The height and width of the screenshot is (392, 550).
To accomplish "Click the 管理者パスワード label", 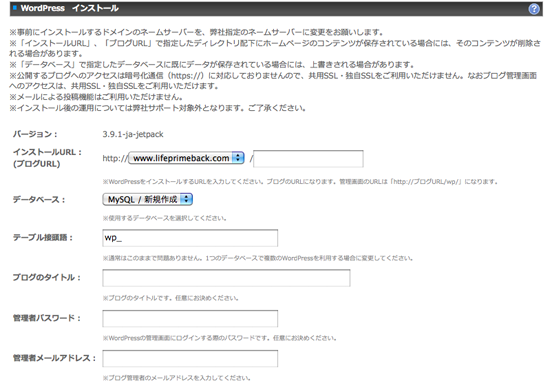I will 47,318.
